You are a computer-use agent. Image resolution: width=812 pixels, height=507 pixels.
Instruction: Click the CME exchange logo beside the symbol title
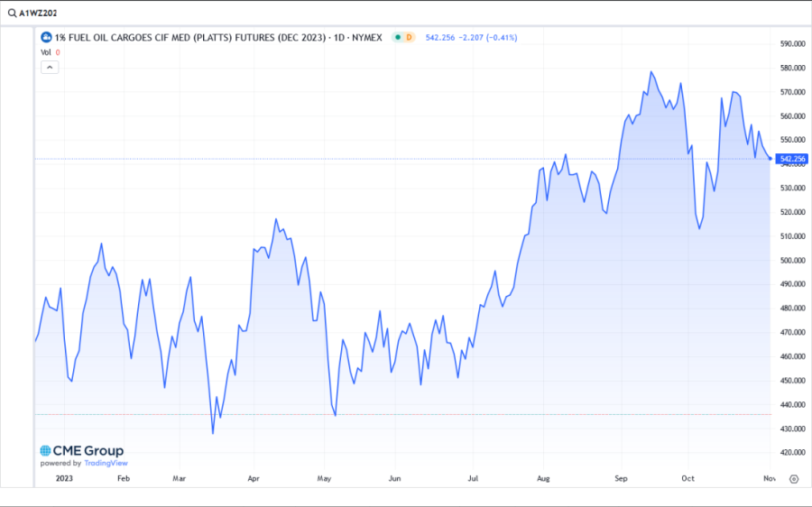pos(46,37)
